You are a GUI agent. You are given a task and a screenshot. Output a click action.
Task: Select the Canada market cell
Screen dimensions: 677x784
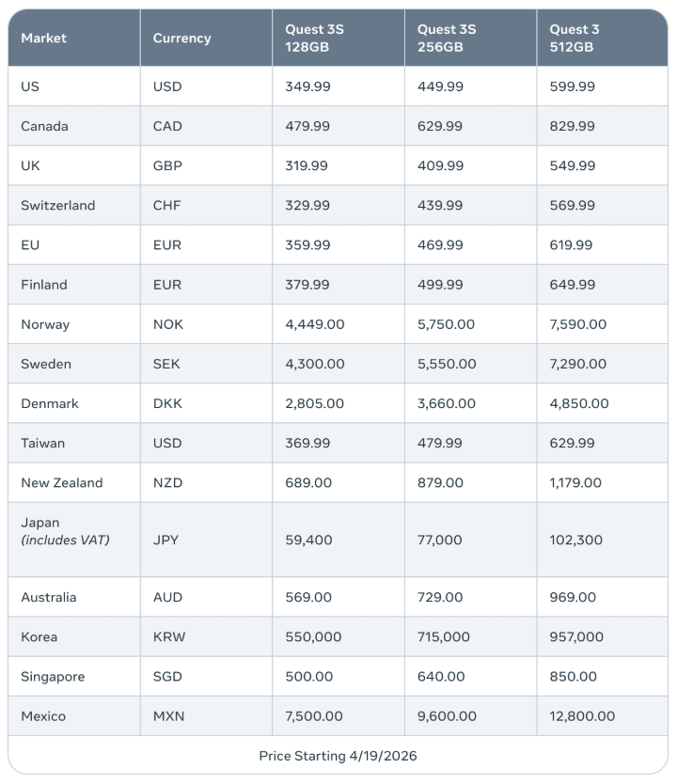(44, 126)
